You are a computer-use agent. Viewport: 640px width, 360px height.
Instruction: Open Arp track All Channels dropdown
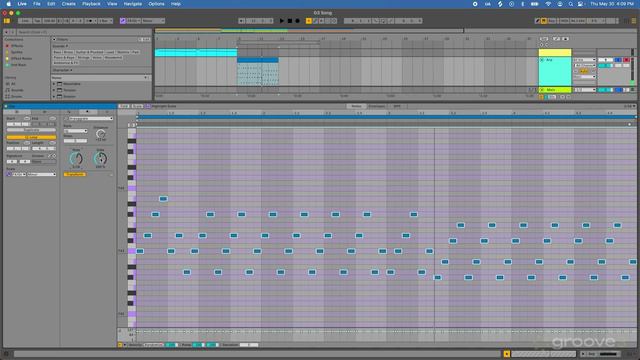584,65
